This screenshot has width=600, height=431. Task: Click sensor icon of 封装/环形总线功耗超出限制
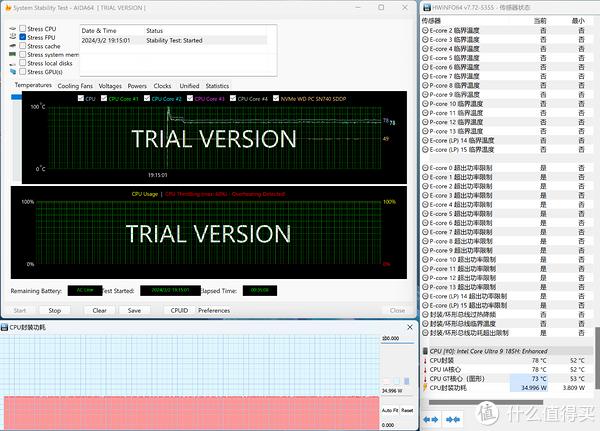(x=425, y=333)
